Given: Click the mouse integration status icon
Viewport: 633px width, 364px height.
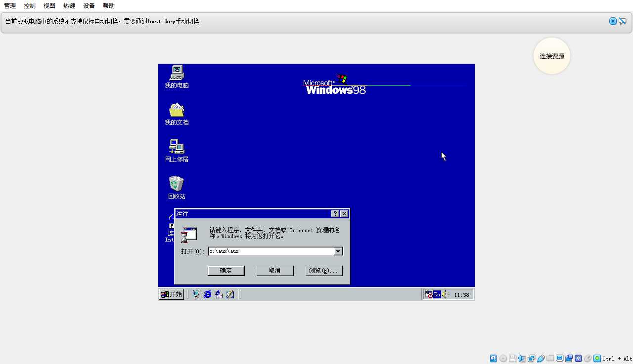Looking at the screenshot, I should pos(588,359).
